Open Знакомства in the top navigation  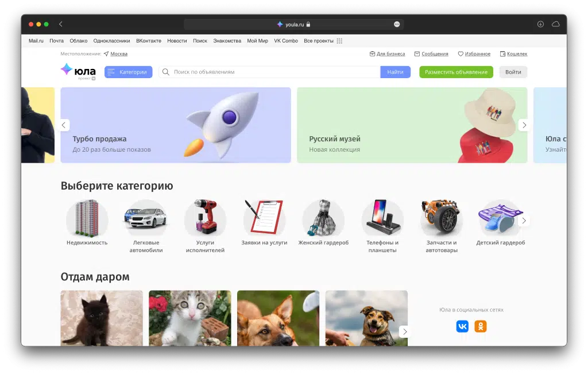[227, 41]
